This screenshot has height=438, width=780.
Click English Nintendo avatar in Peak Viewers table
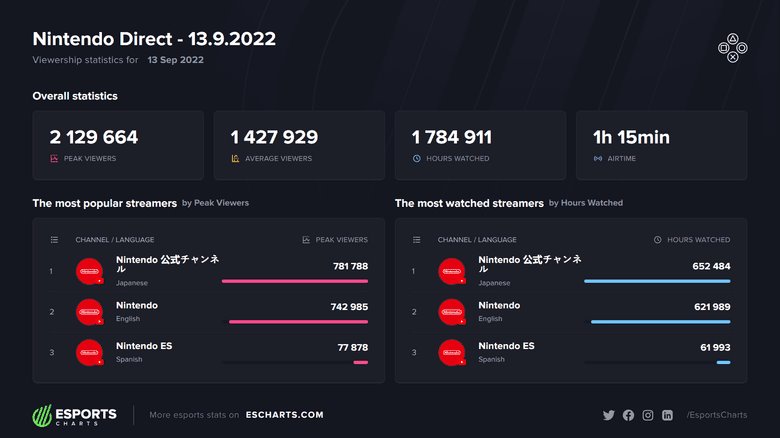90,312
